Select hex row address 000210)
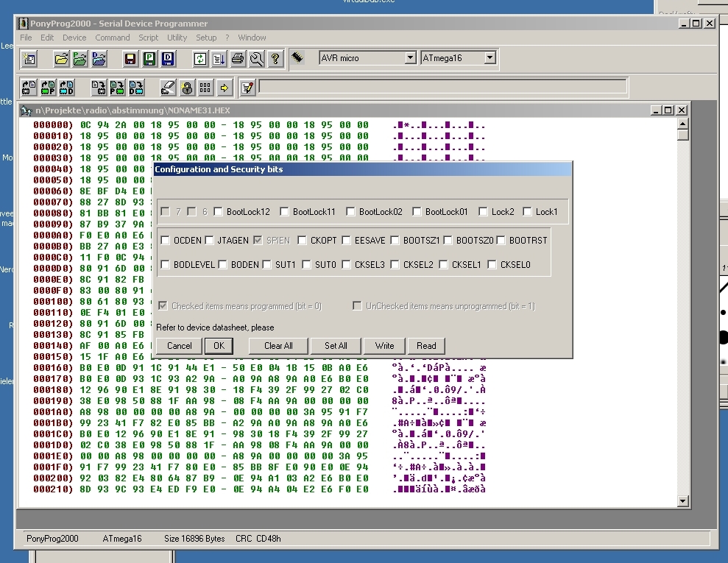Image resolution: width=728 pixels, height=563 pixels. click(53, 489)
